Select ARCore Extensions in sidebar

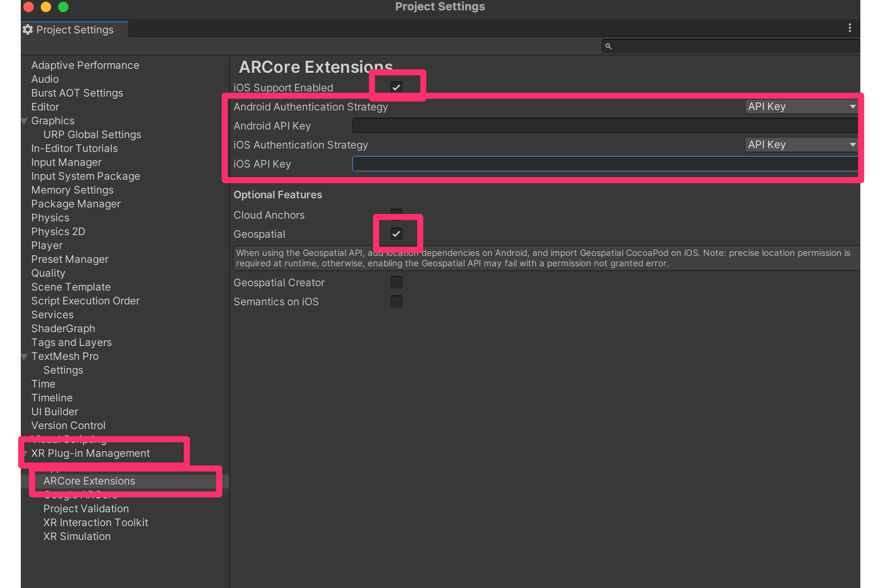pyautogui.click(x=89, y=481)
